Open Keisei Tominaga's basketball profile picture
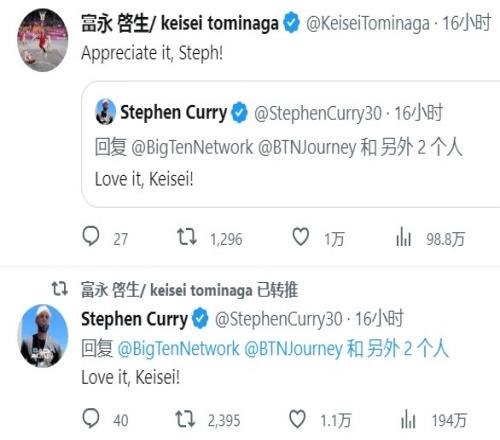The width and height of the screenshot is (500, 440). tap(42, 40)
